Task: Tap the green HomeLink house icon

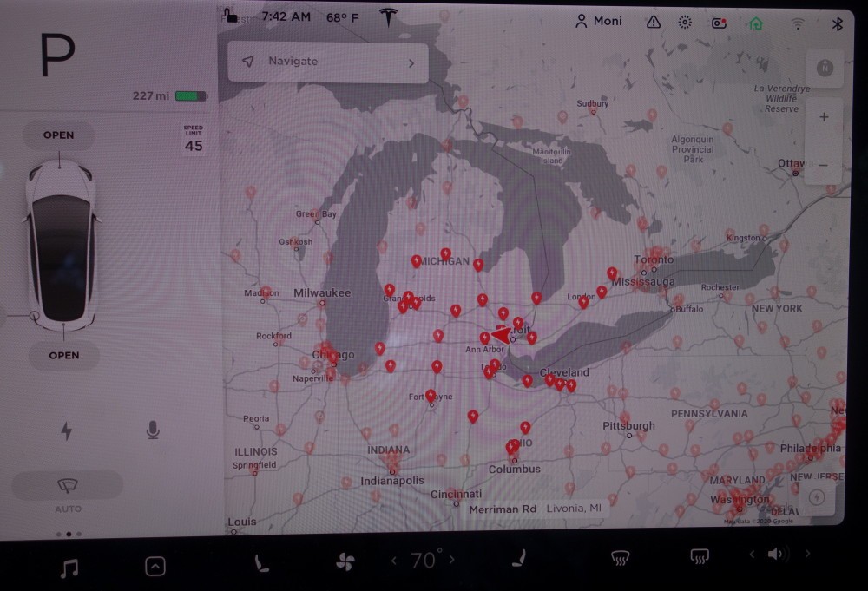Action: tap(756, 23)
